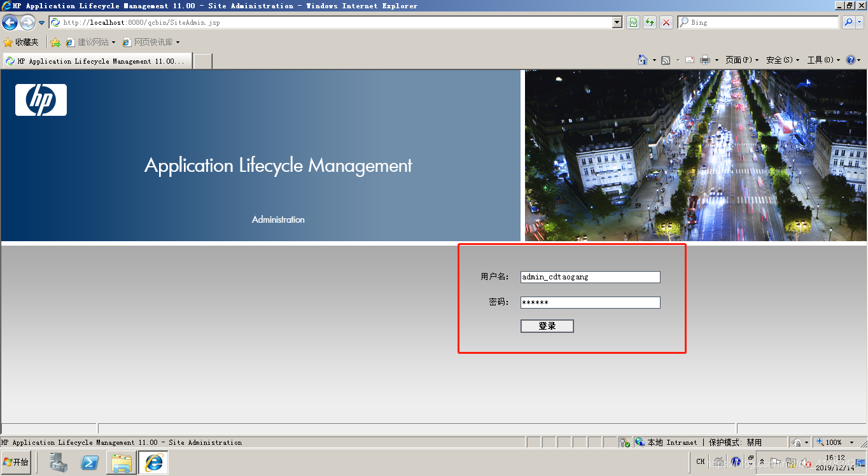Expand the Home button dropdown arrow
This screenshot has height=476, width=868.
click(654, 60)
